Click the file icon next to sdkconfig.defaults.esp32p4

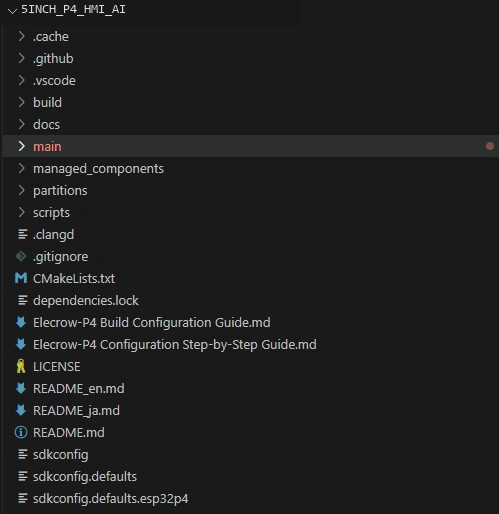point(23,498)
